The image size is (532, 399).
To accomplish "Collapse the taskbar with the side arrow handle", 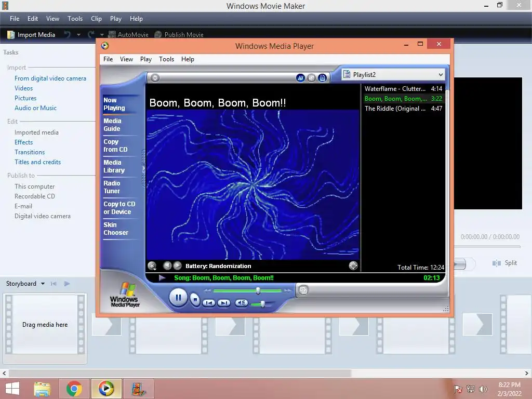I will point(143,168).
